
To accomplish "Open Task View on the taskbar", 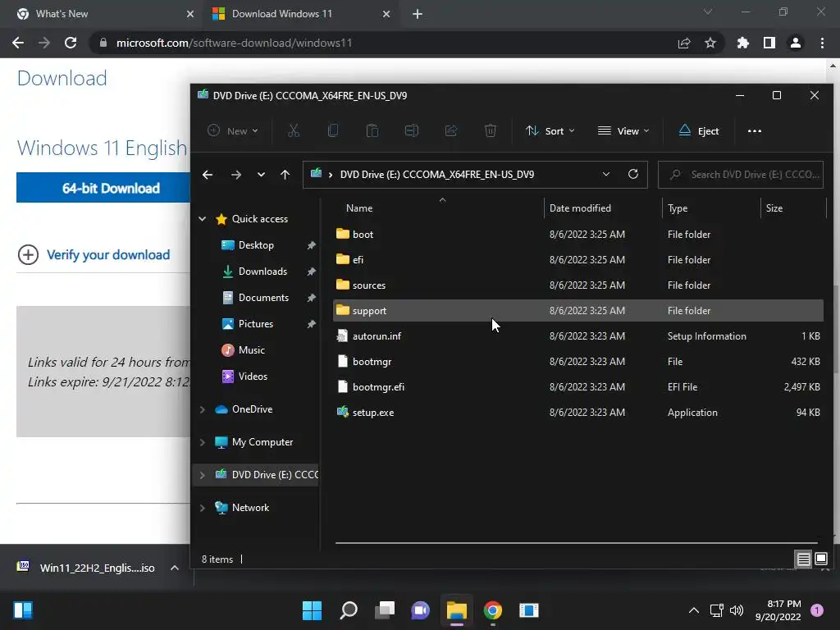I will click(x=384, y=610).
